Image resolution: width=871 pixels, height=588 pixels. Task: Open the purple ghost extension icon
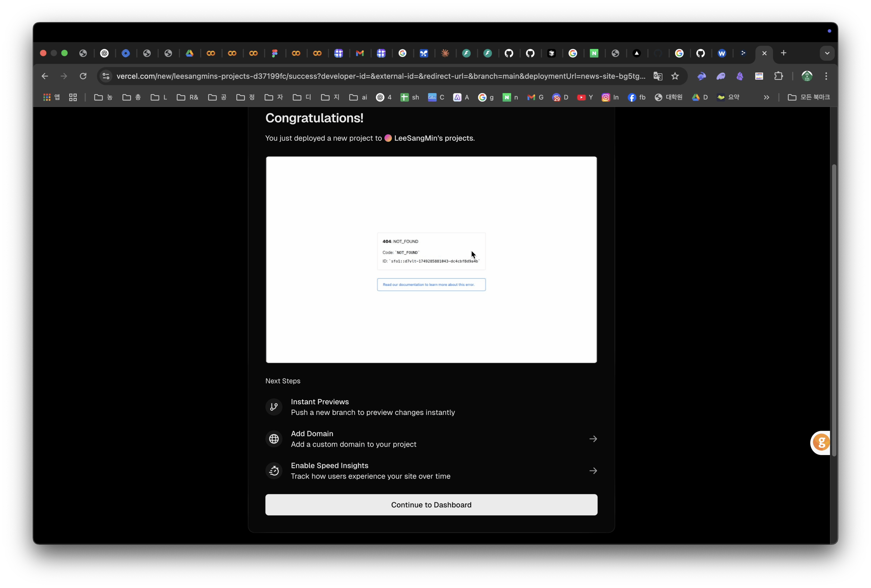[x=721, y=76]
